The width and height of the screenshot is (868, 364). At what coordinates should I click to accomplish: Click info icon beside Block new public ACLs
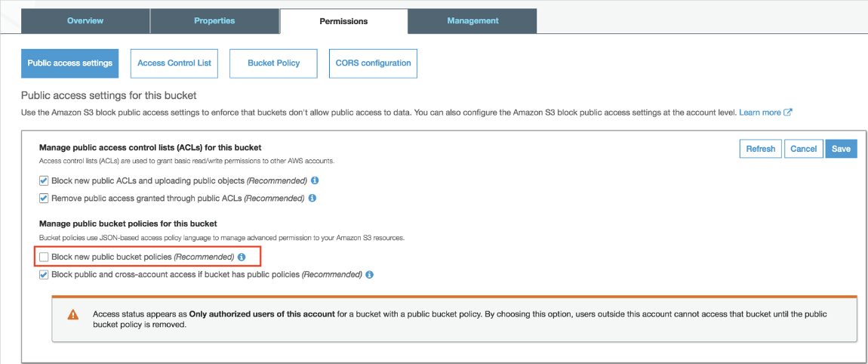click(x=315, y=181)
